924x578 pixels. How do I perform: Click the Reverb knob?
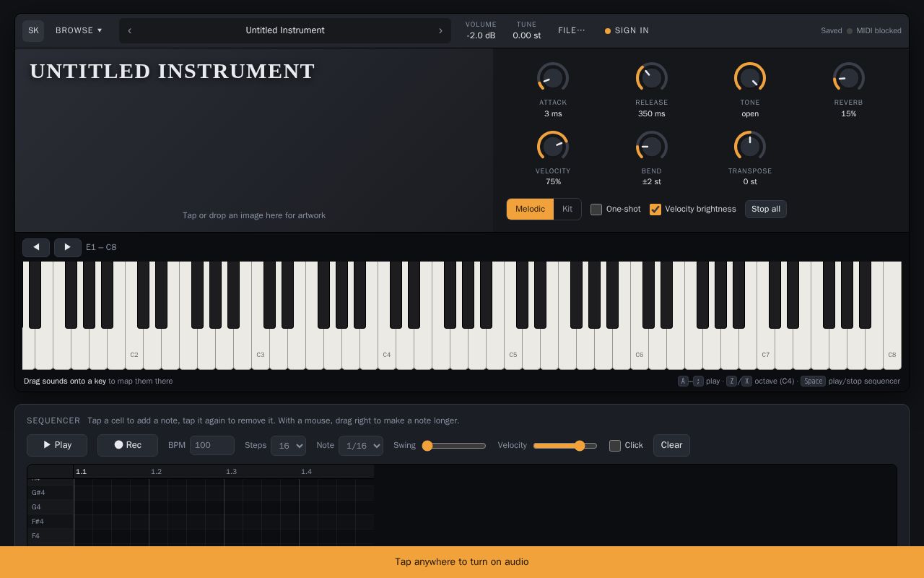tap(848, 78)
